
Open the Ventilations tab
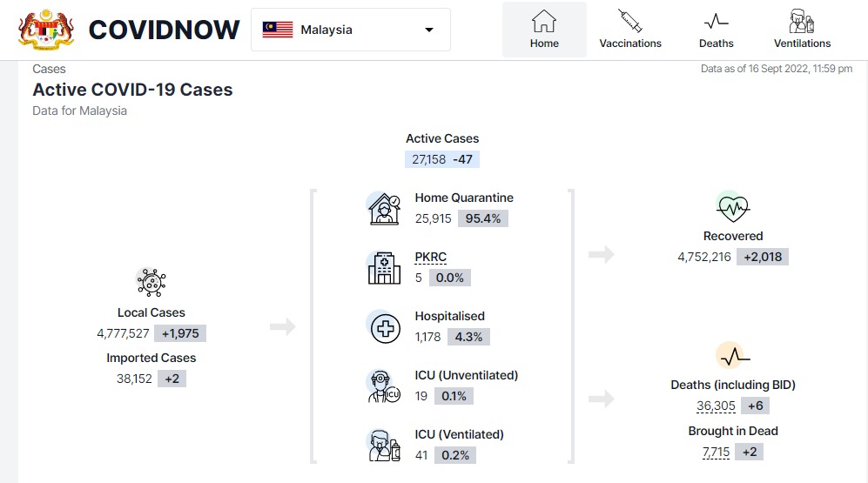point(802,30)
